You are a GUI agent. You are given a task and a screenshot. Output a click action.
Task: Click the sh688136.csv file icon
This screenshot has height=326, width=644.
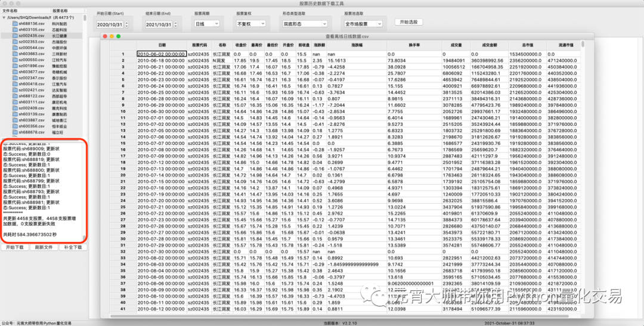click(15, 24)
